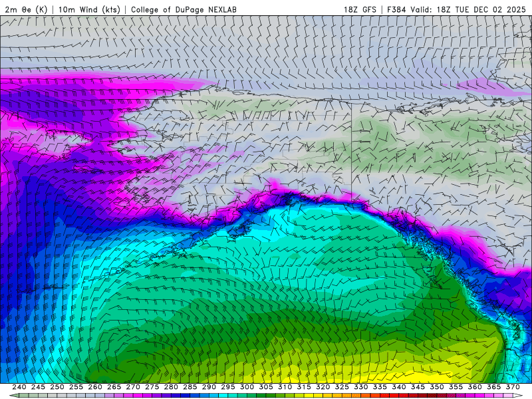Viewport: 532px width, 399px height.
Task: Click the 310 value on the color scale
Action: [285, 387]
